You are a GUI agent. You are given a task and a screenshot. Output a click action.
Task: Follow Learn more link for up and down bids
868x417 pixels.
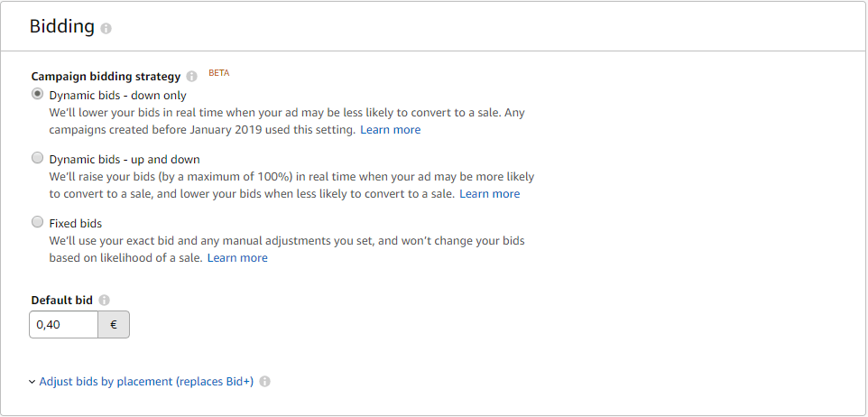click(x=489, y=194)
